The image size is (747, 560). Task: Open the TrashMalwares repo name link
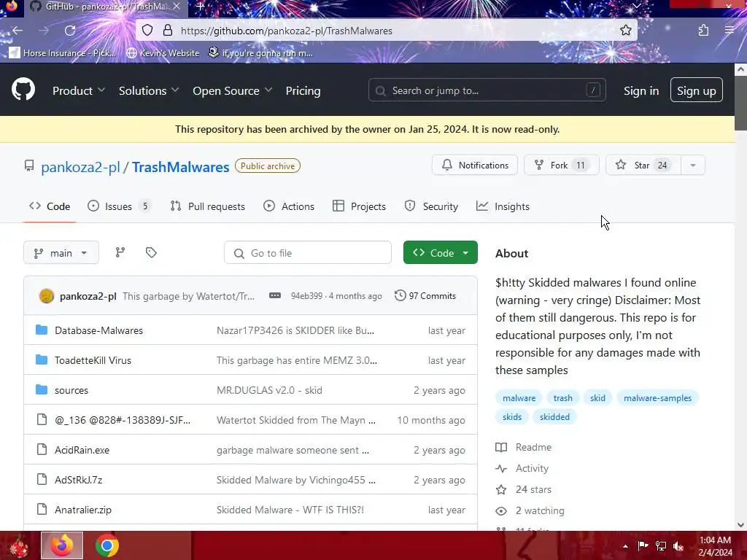point(181,167)
